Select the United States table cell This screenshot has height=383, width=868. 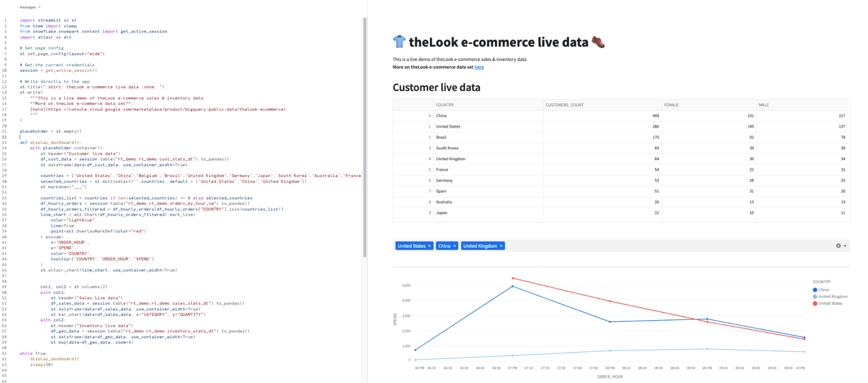pyautogui.click(x=489, y=127)
